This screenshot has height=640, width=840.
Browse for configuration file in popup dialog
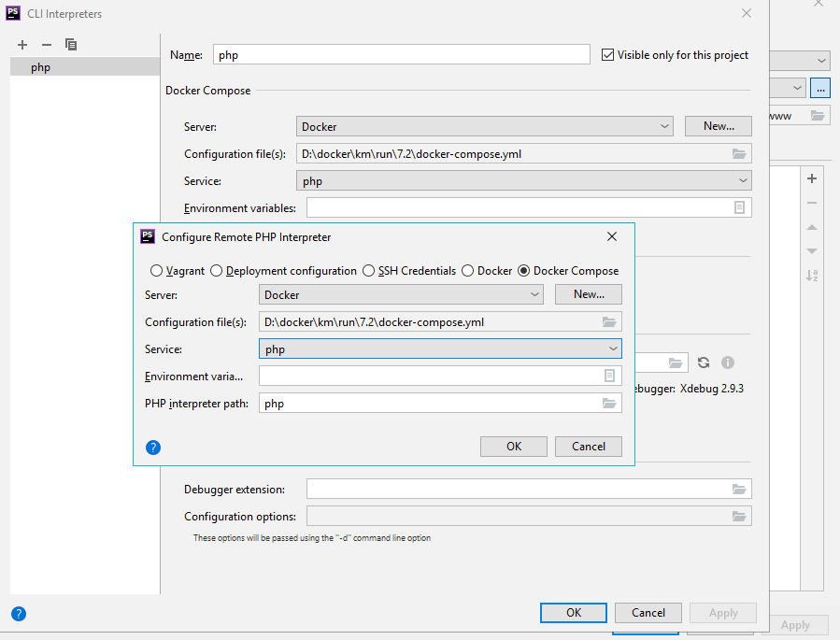(609, 322)
